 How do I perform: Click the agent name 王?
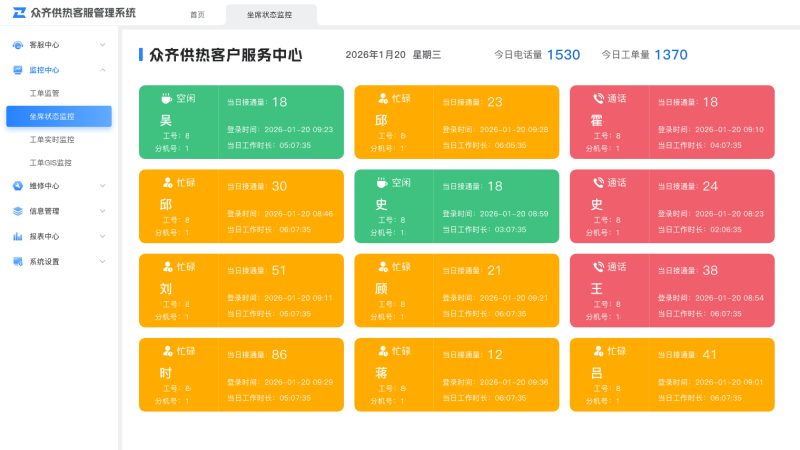pyautogui.click(x=596, y=289)
